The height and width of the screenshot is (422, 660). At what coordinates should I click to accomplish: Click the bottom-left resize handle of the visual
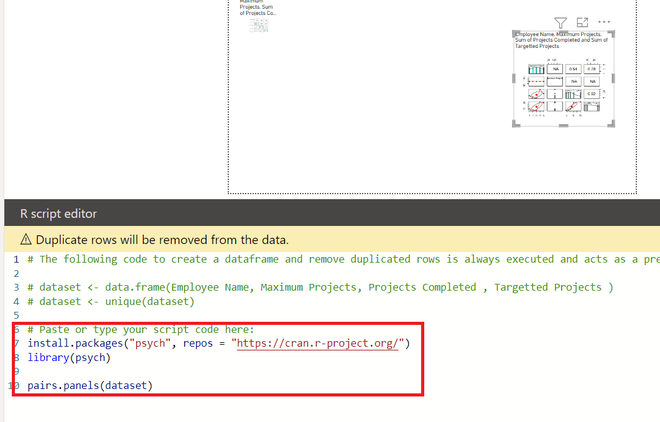click(x=516, y=123)
